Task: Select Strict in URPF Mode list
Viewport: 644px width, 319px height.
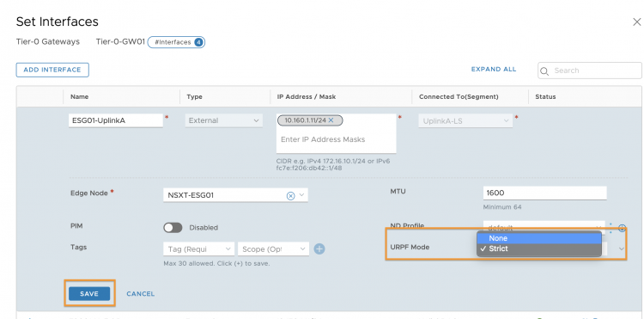Action: pyautogui.click(x=539, y=248)
